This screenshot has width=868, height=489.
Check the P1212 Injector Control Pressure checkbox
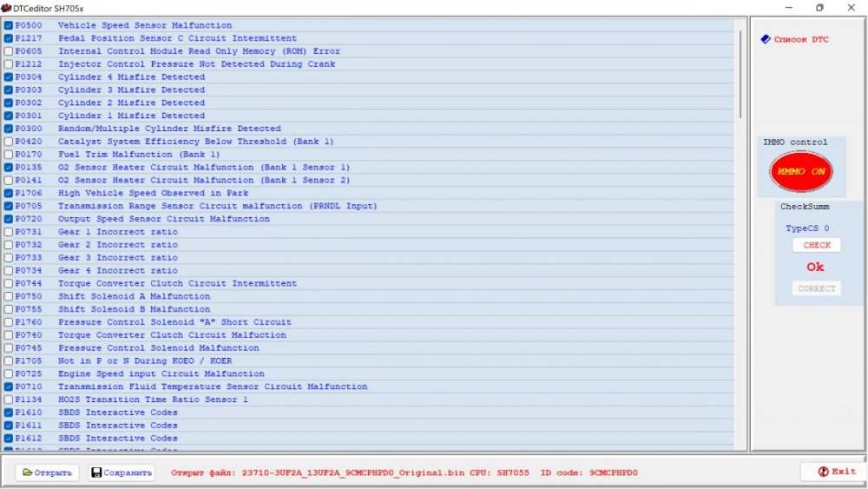pyautogui.click(x=9, y=64)
